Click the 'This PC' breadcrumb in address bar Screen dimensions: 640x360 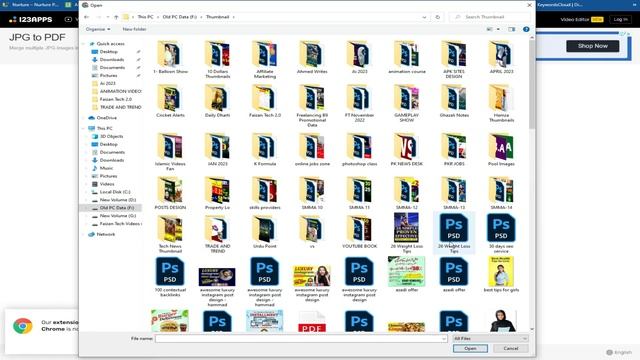pos(145,17)
